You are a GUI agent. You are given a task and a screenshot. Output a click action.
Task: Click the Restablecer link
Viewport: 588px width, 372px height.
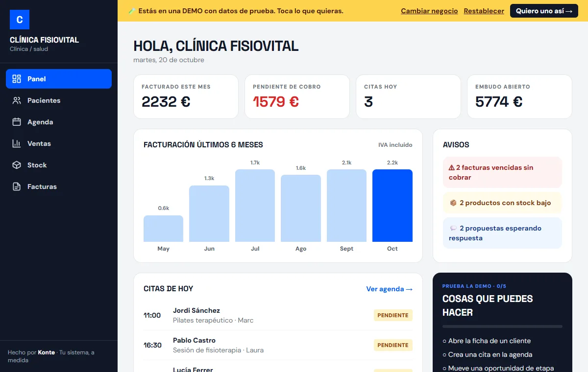pos(484,11)
